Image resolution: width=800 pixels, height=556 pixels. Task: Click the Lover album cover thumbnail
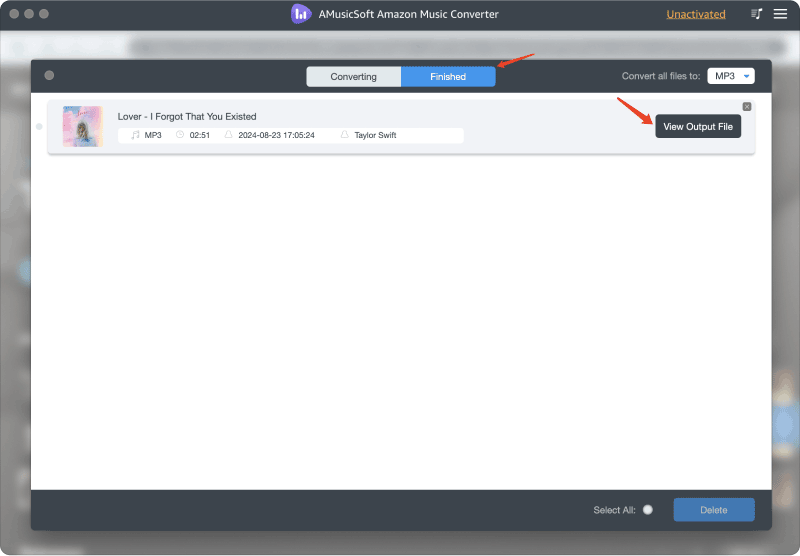[x=83, y=127]
